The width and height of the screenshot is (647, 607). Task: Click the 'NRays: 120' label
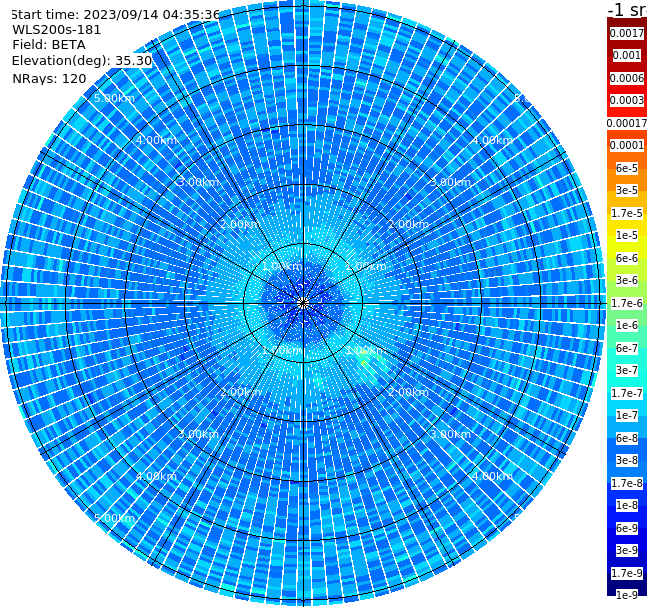(50, 78)
